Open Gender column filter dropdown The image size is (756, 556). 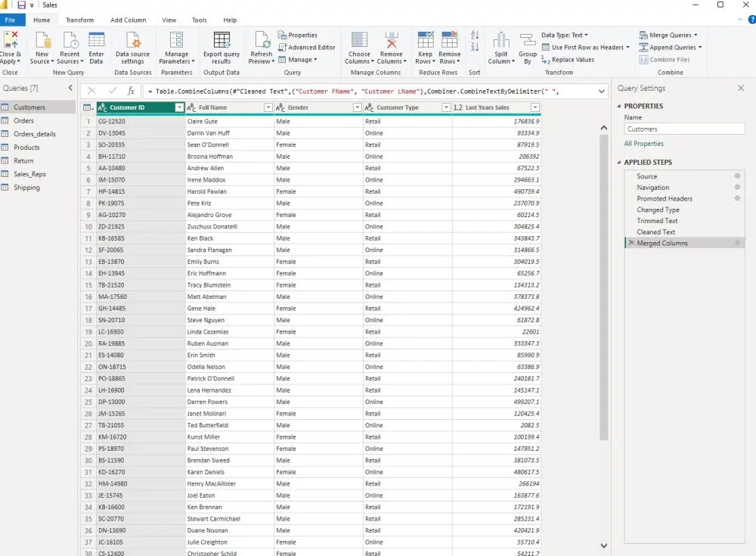coord(357,107)
